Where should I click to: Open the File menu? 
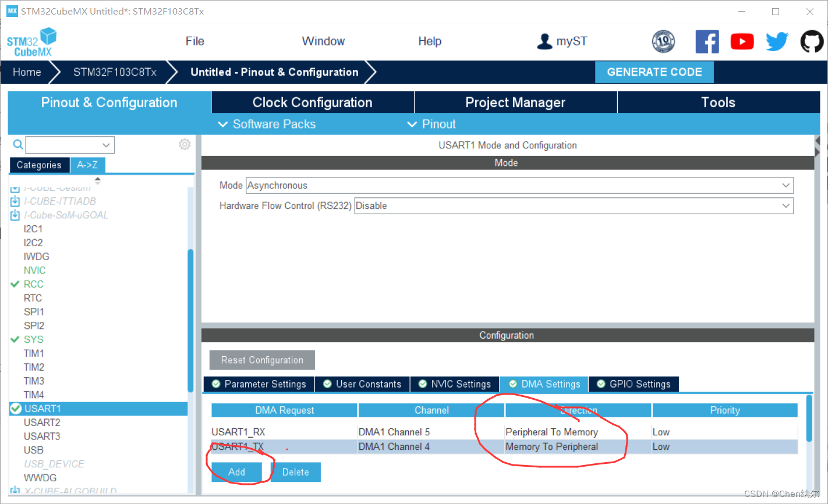click(194, 41)
